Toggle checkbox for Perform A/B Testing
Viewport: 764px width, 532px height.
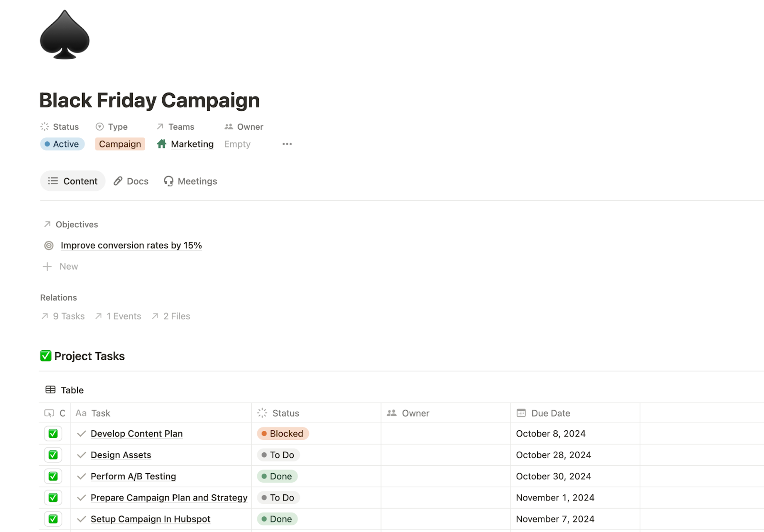click(x=53, y=476)
